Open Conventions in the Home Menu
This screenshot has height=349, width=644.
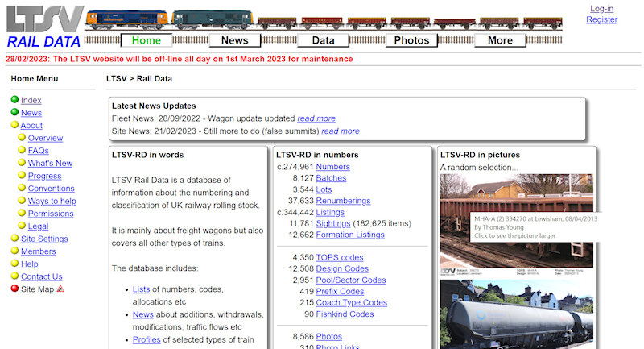51,189
